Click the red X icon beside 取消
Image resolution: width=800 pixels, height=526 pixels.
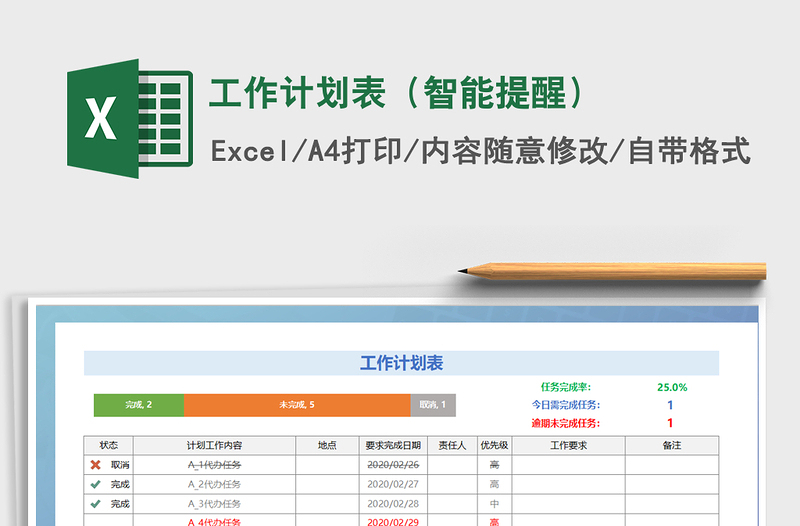coord(95,465)
